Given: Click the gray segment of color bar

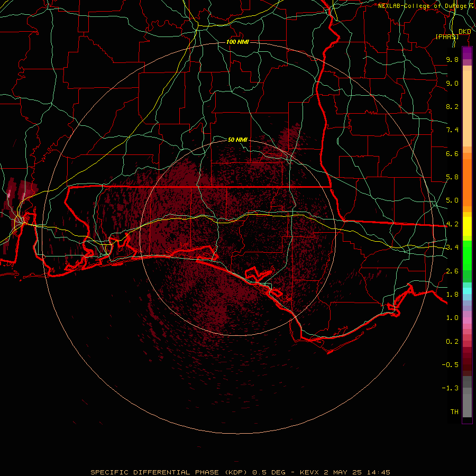Looking at the screenshot, I should tap(467, 398).
